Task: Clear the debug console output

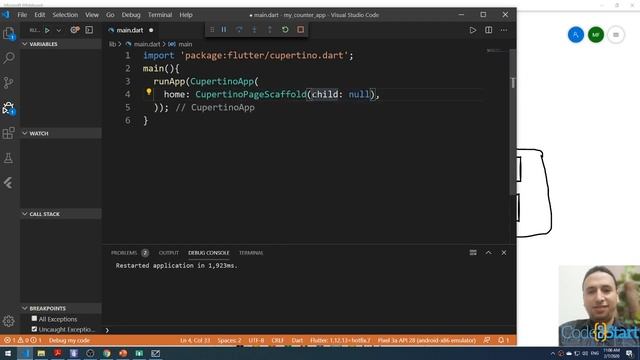Action: pyautogui.click(x=473, y=253)
